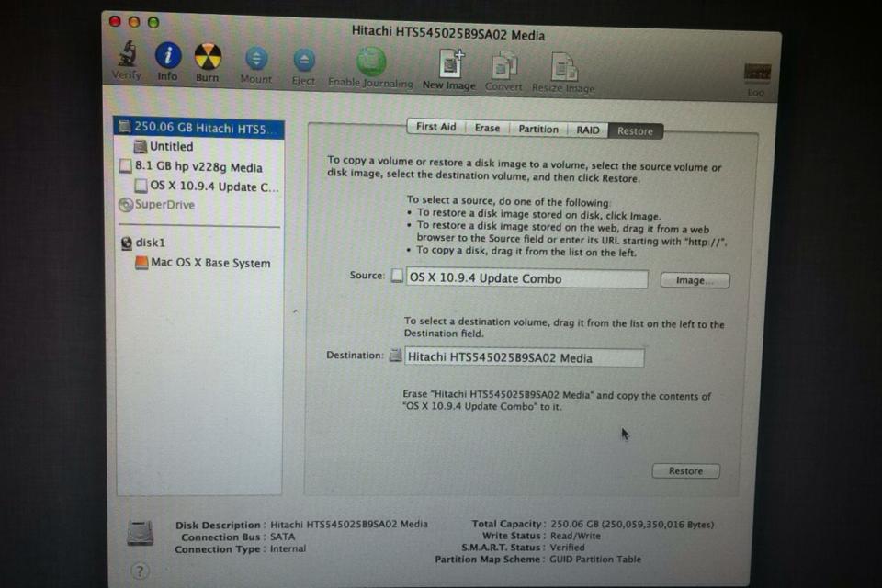Image resolution: width=882 pixels, height=588 pixels.
Task: Click the disk icon beside Source field
Action: (x=397, y=276)
